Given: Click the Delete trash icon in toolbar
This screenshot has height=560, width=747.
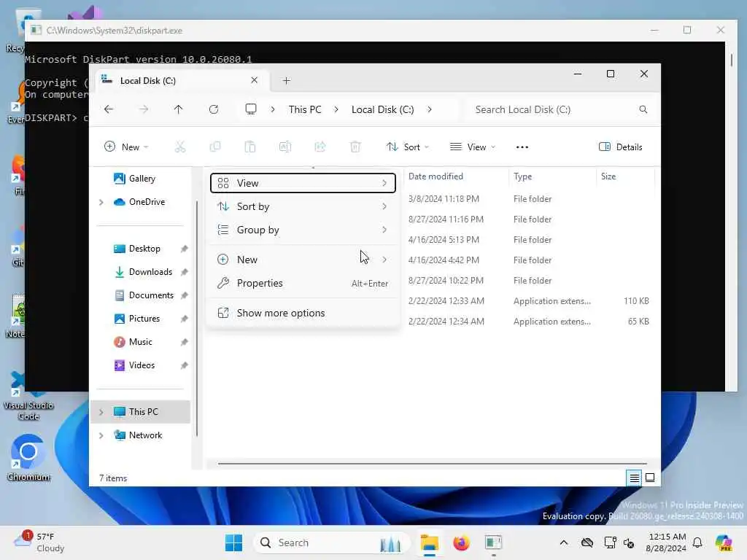Looking at the screenshot, I should coord(355,147).
